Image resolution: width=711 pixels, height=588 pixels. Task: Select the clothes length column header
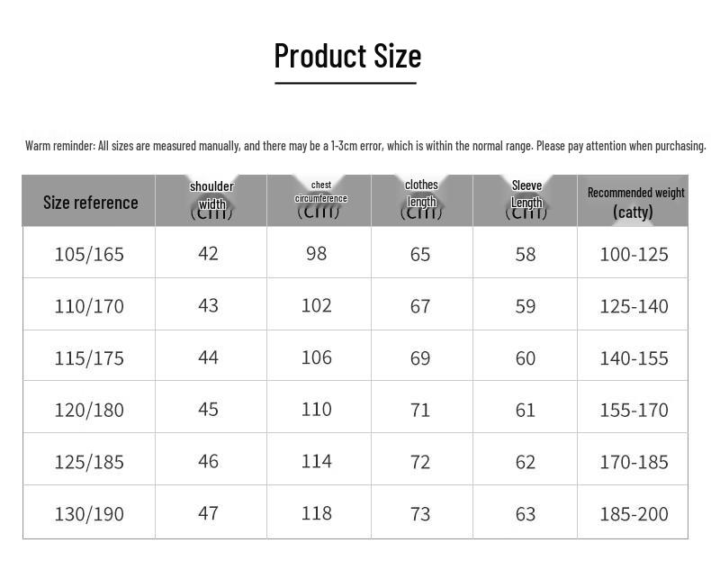(421, 198)
